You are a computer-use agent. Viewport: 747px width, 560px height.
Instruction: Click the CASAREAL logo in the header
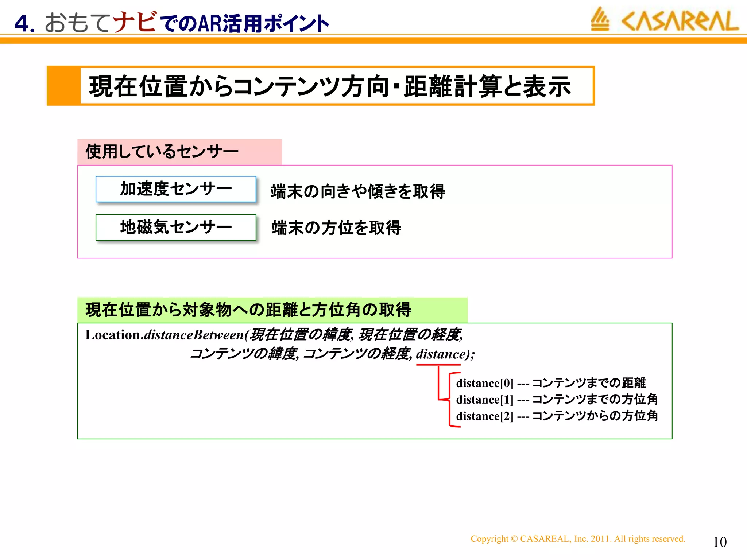click(665, 20)
